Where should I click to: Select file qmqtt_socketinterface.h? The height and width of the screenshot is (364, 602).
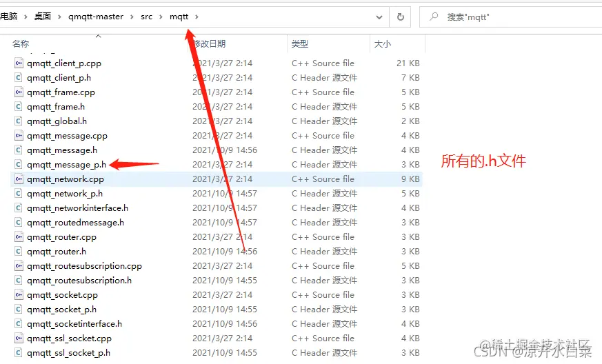(74, 324)
